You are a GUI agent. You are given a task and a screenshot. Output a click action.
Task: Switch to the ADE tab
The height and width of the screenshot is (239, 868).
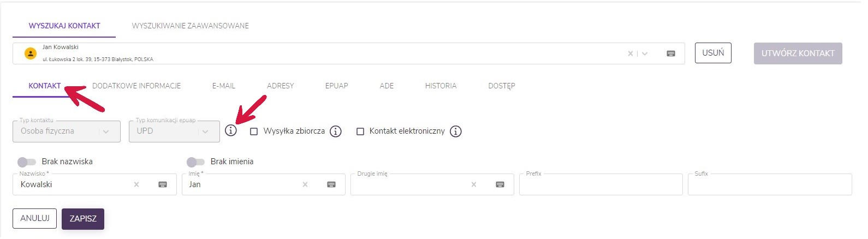pyautogui.click(x=387, y=86)
